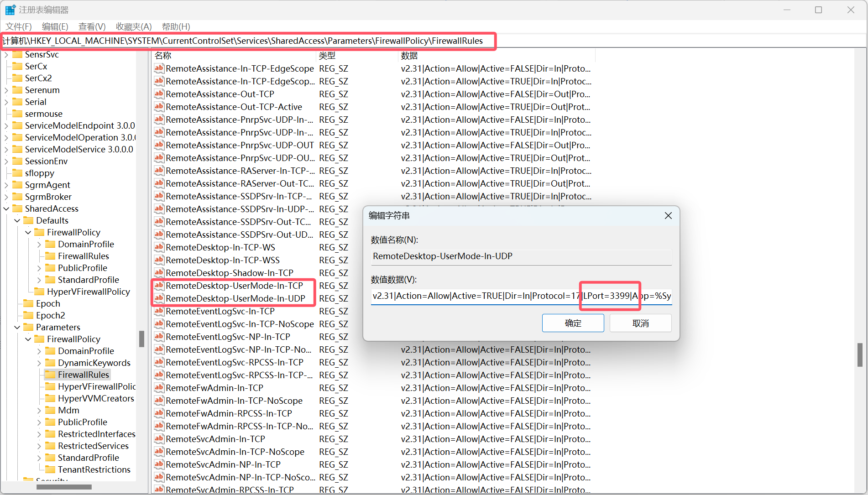Click the string icon beside RemoteDesktop-Shadow-In-TCP
Screen dimensions: 868x495
[x=159, y=273]
